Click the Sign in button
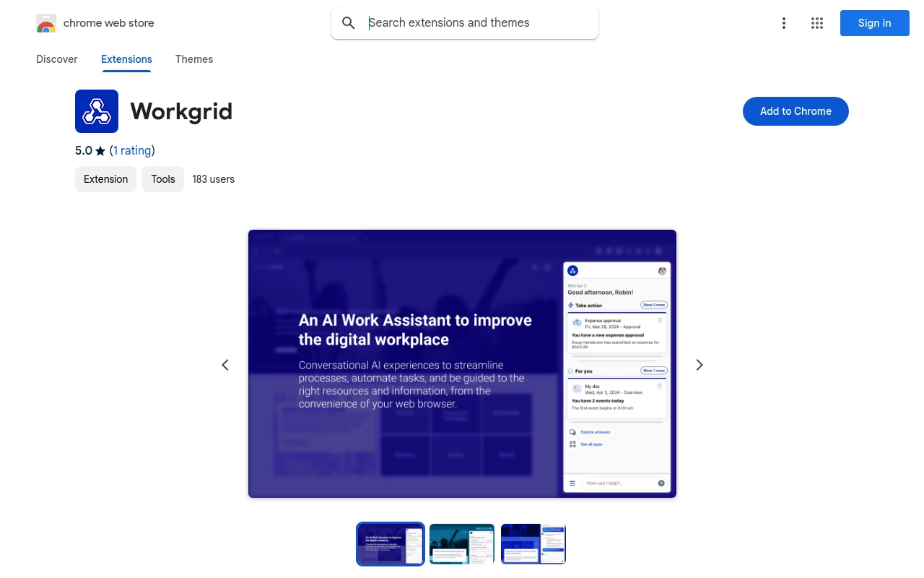 click(x=874, y=23)
